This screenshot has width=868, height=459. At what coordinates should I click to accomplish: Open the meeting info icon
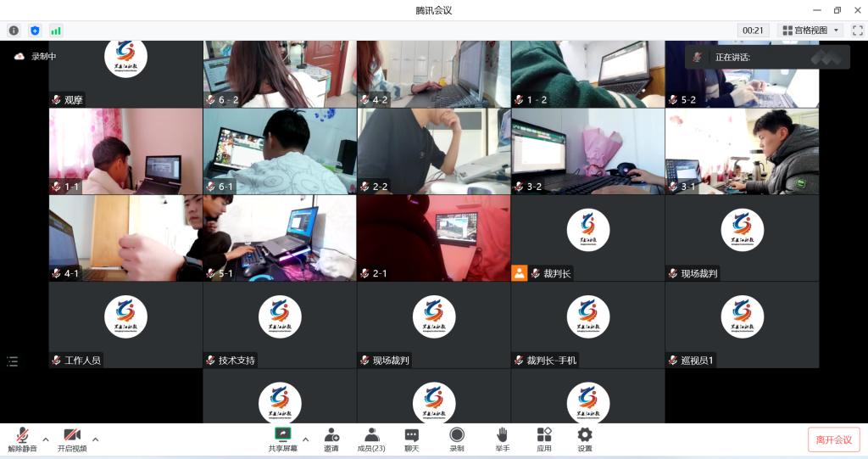[x=14, y=31]
